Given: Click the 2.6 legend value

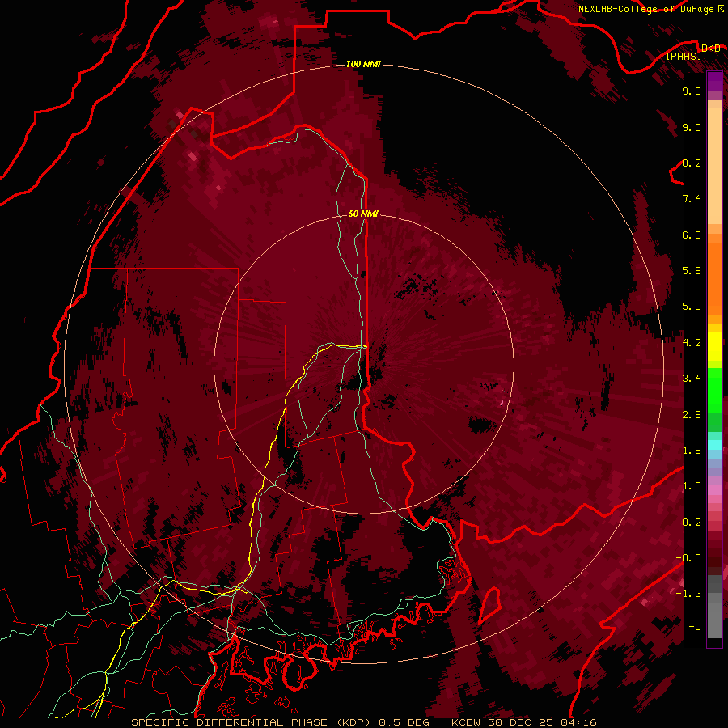Looking at the screenshot, I should pos(692,415).
